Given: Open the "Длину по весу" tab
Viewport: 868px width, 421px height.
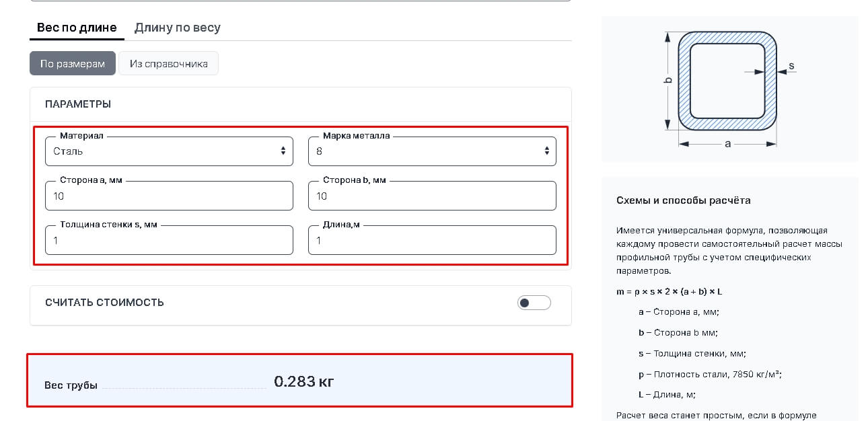Looking at the screenshot, I should tap(177, 28).
